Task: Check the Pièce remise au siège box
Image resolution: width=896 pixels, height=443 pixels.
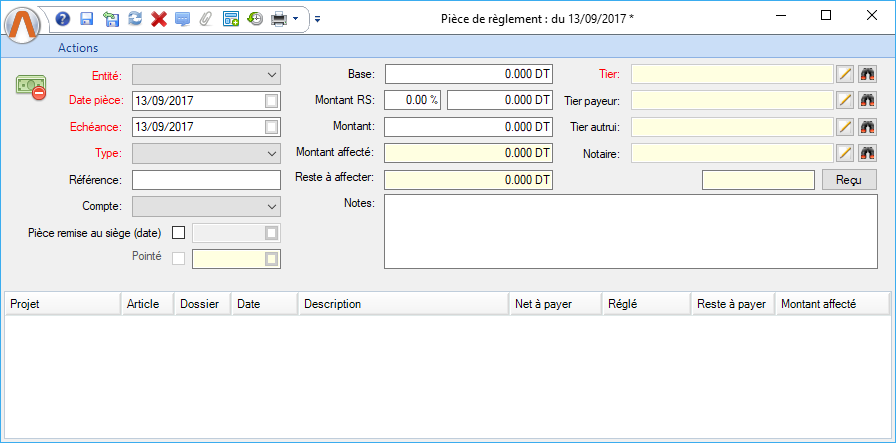Action: tap(179, 233)
